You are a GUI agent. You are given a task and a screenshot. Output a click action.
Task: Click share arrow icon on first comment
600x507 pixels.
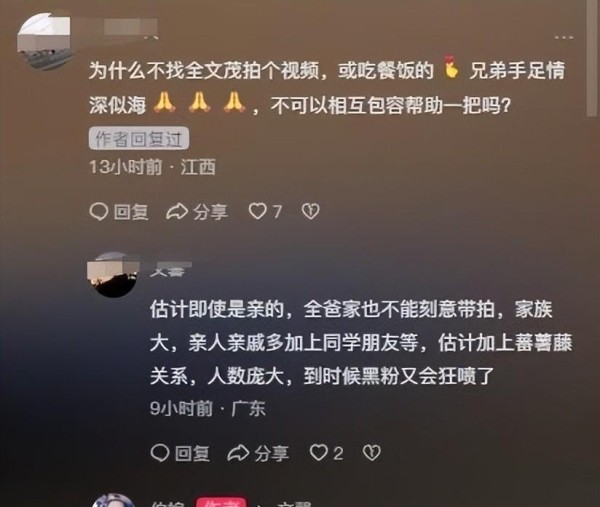(x=177, y=212)
